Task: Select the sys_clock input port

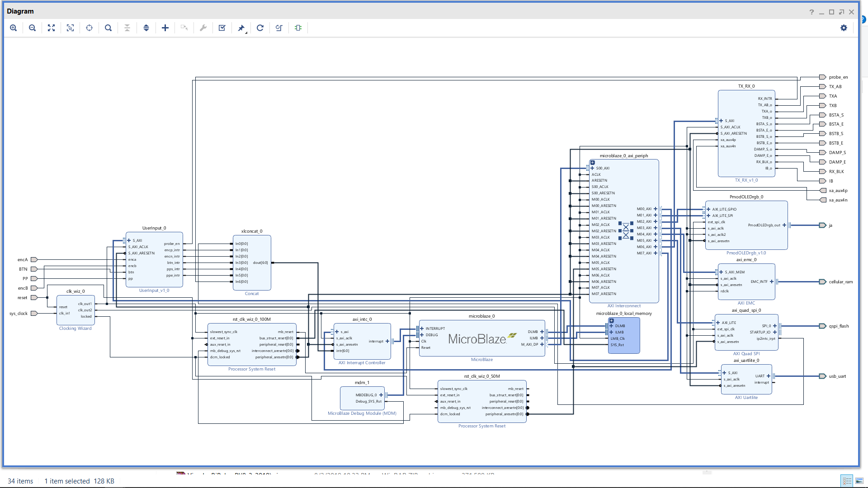Action: [34, 313]
